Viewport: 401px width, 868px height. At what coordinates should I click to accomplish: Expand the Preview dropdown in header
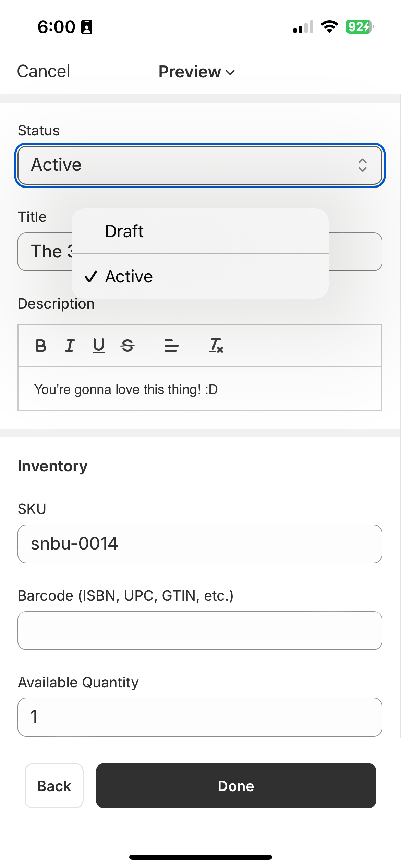click(197, 72)
